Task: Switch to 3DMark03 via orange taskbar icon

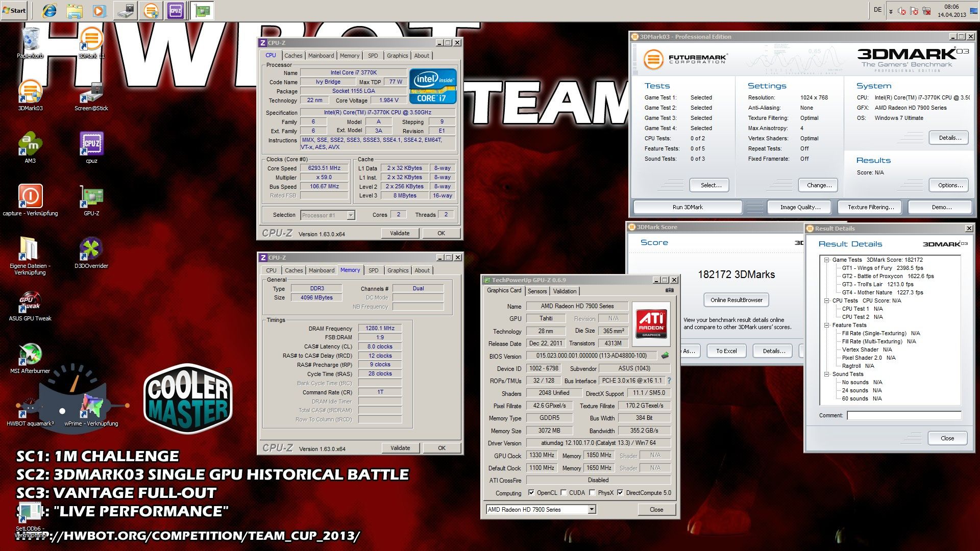Action: (x=151, y=10)
